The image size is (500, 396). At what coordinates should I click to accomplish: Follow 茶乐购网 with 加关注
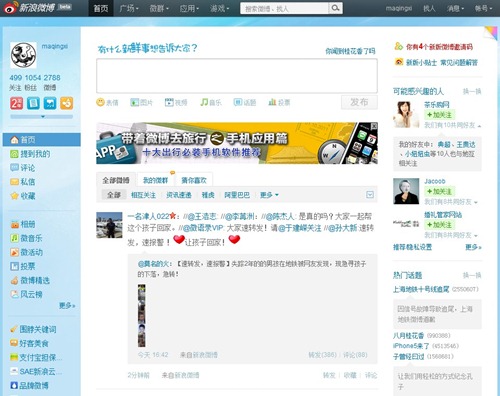(x=439, y=115)
